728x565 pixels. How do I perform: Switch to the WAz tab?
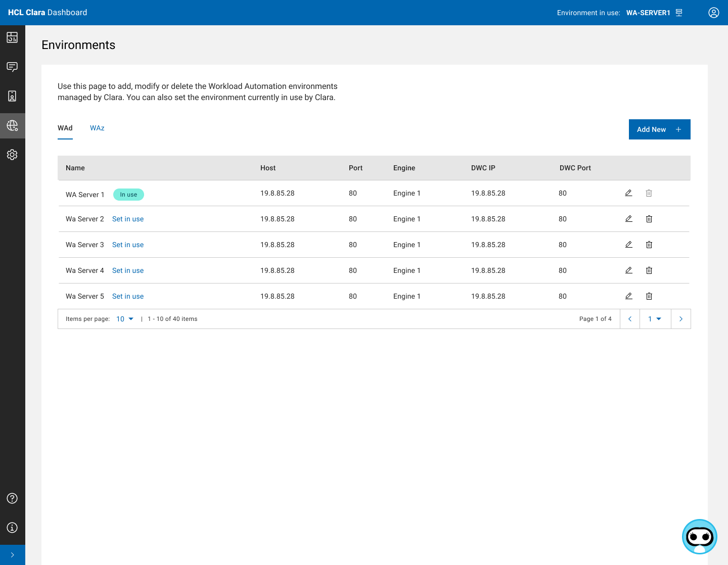click(x=97, y=128)
